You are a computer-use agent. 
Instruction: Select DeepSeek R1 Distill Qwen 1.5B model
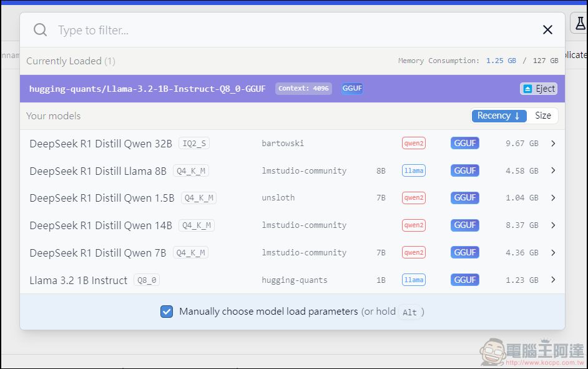click(293, 198)
